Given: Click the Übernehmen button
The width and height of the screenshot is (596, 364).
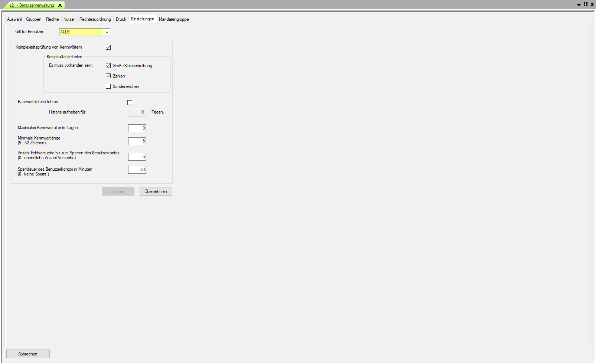Looking at the screenshot, I should (x=156, y=191).
